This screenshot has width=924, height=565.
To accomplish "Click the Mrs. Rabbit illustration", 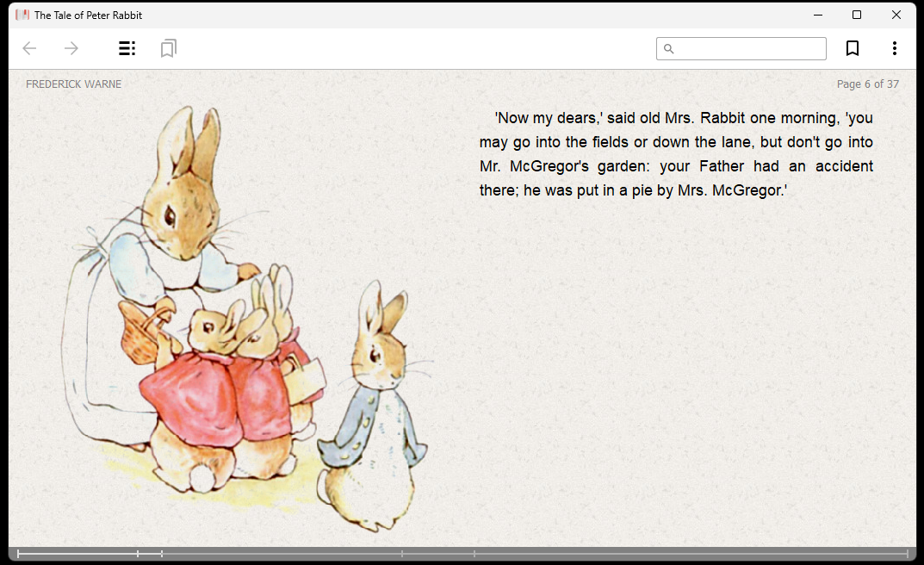I will (x=246, y=318).
